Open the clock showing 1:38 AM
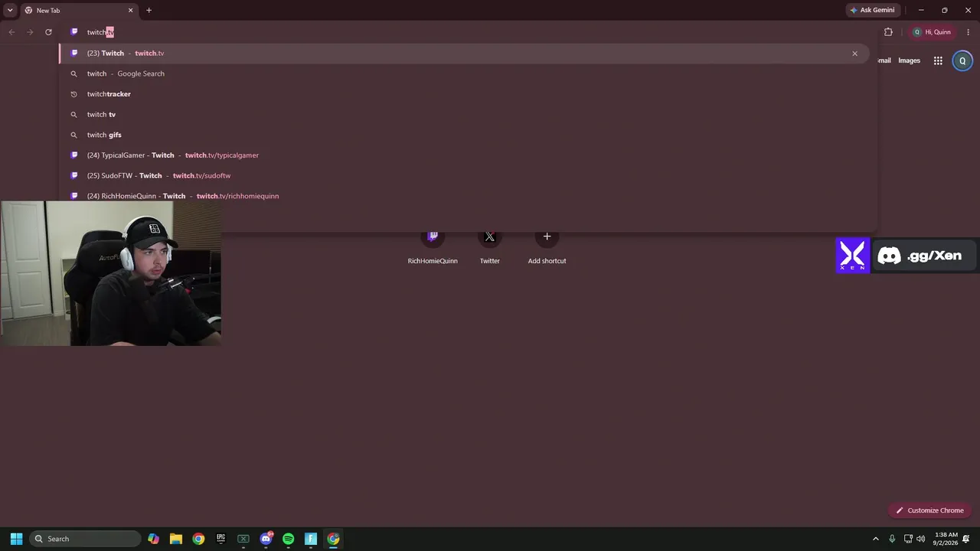Screen dimensions: 980x551 pyautogui.click(x=946, y=539)
